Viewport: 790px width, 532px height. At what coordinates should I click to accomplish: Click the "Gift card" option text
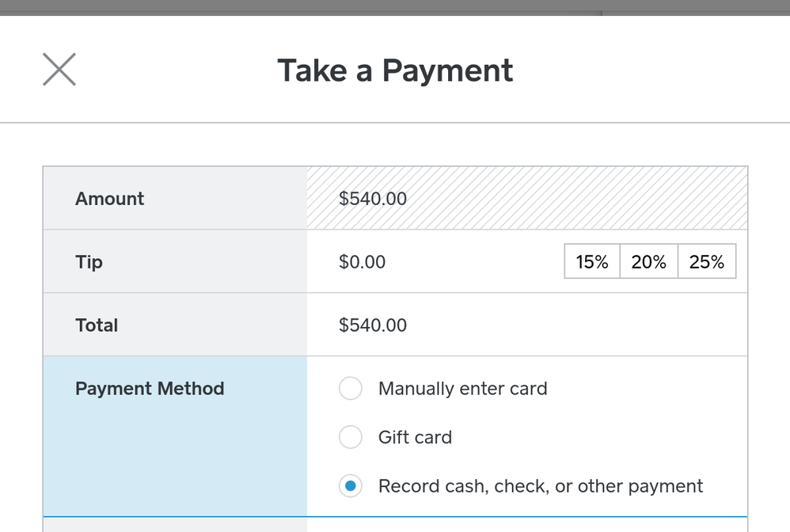[415, 437]
